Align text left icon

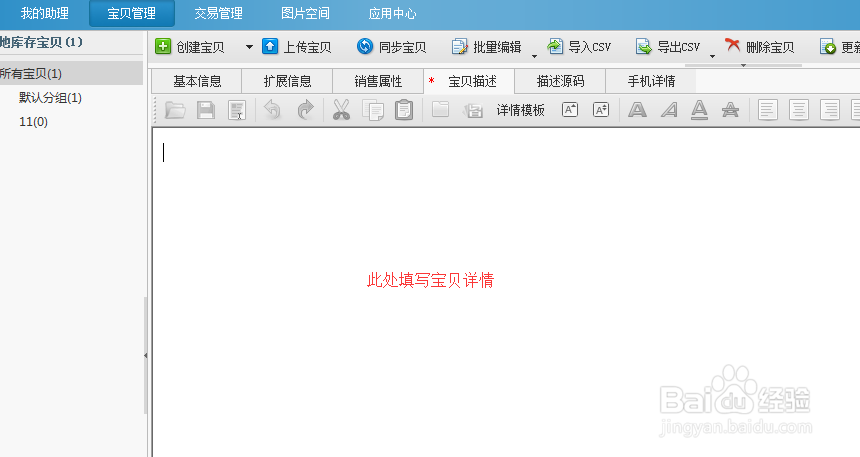[767, 110]
